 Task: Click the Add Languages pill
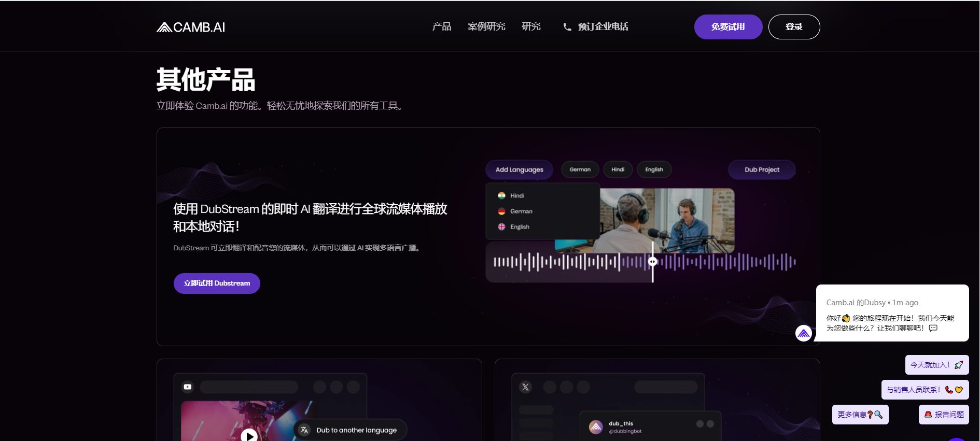click(x=519, y=169)
